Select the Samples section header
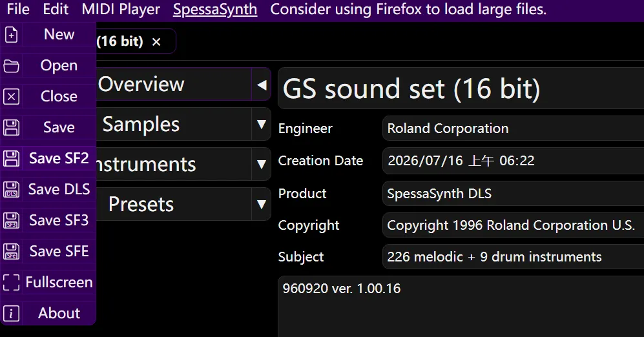This screenshot has width=644, height=337. point(174,125)
